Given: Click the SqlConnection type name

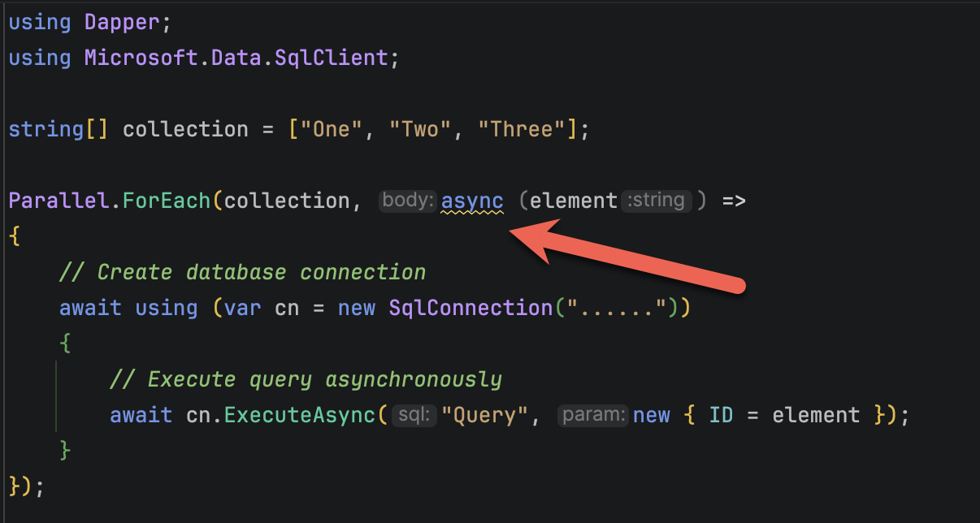Looking at the screenshot, I should (x=470, y=309).
